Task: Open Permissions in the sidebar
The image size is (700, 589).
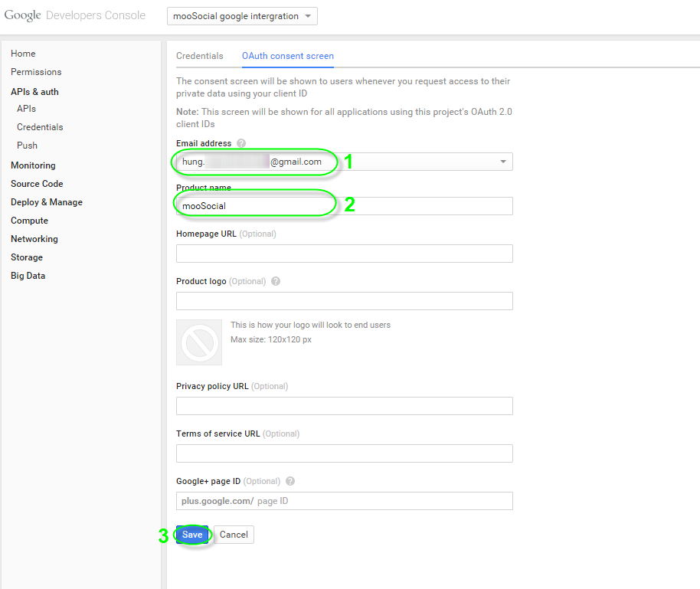Action: tap(36, 72)
